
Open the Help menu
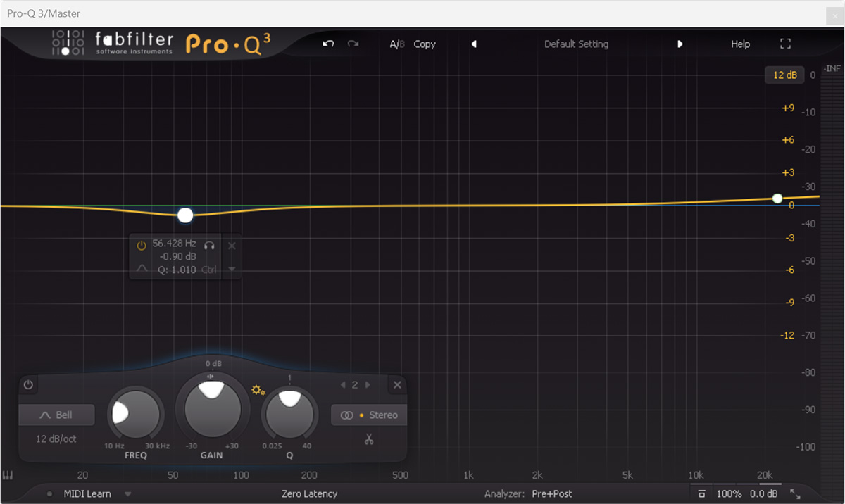[740, 44]
